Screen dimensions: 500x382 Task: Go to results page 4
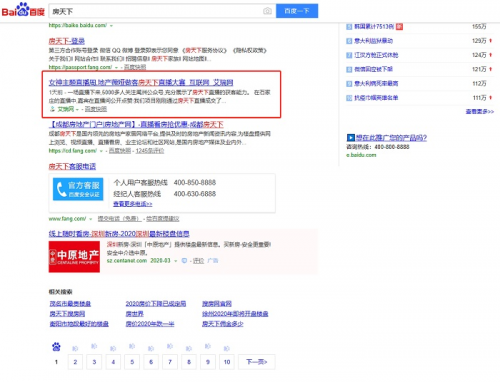pyautogui.click(x=113, y=362)
